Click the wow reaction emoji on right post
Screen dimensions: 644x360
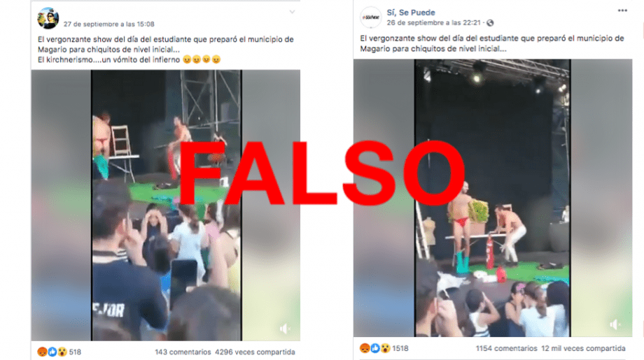pos(385,348)
